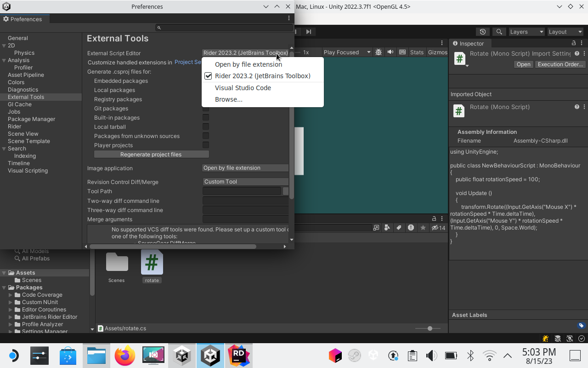The height and width of the screenshot is (368, 588).
Task: Open the Play Focused dropdown
Action: coord(347,52)
